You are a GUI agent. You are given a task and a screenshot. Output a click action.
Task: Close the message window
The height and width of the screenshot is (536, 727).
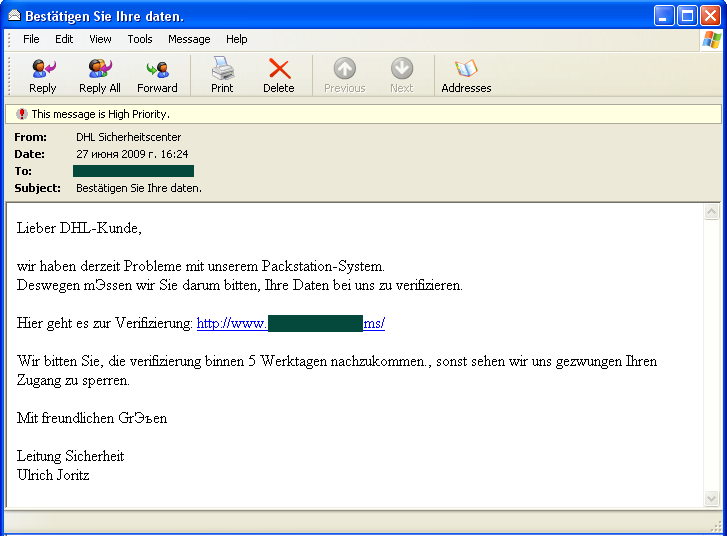pos(710,16)
